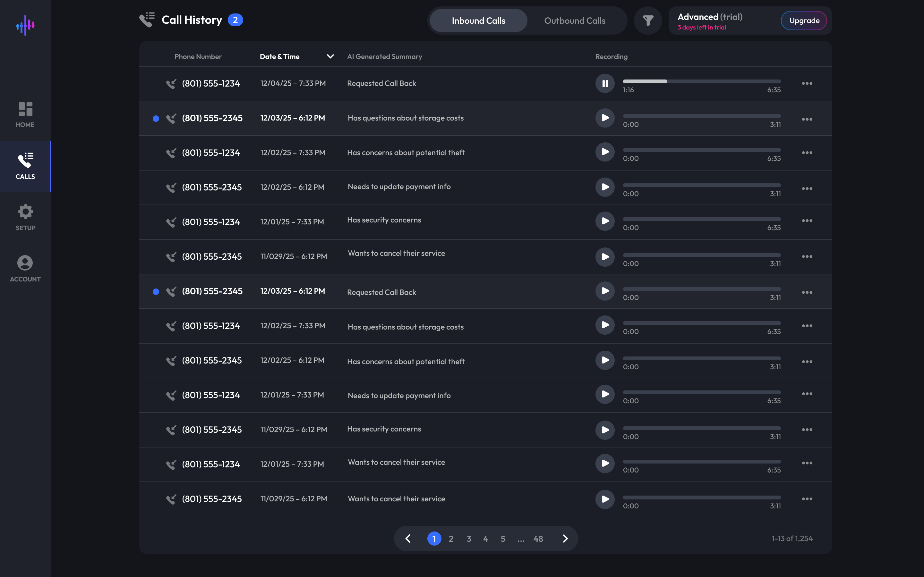Select the Inbound Calls tab
This screenshot has height=577, width=924.
(478, 21)
